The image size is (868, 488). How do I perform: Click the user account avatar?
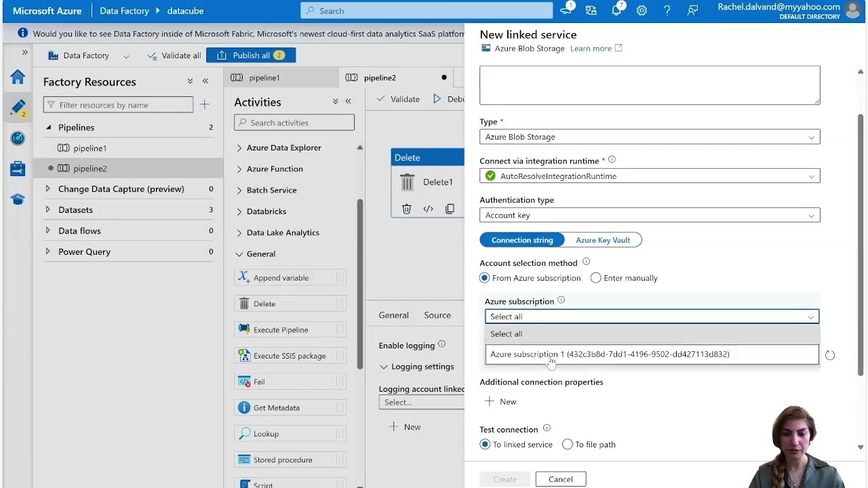pos(852,10)
